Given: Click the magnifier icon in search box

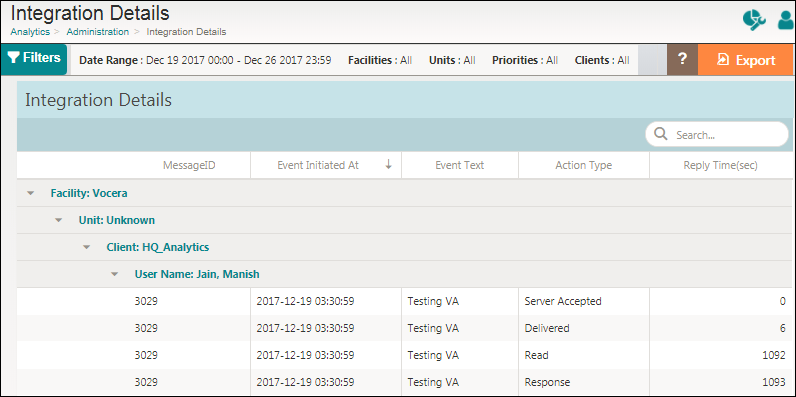Looking at the screenshot, I should (660, 134).
